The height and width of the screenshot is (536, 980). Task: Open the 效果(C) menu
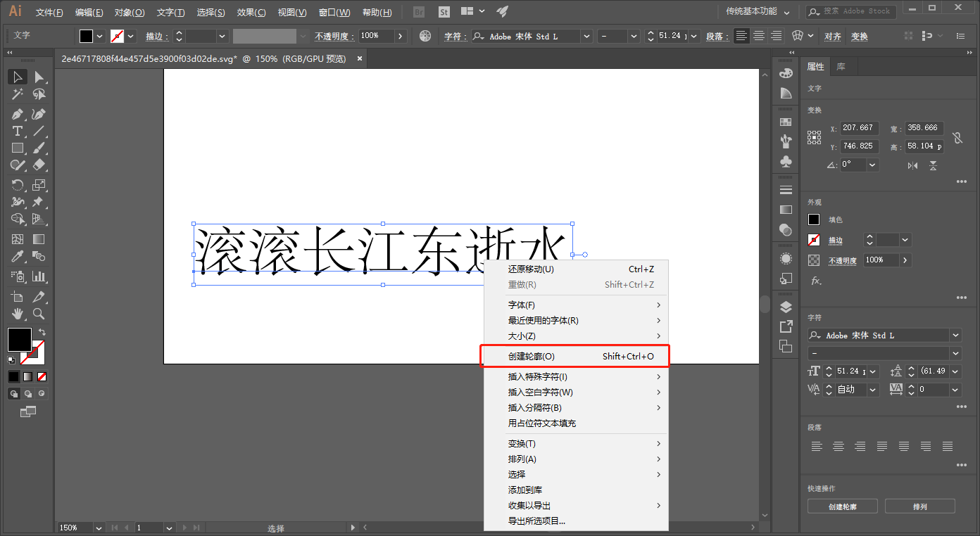click(251, 12)
